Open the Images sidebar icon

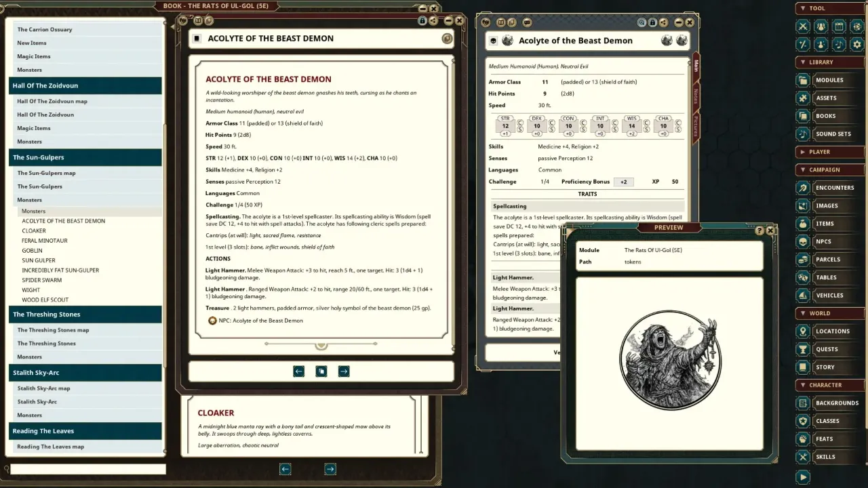click(804, 205)
